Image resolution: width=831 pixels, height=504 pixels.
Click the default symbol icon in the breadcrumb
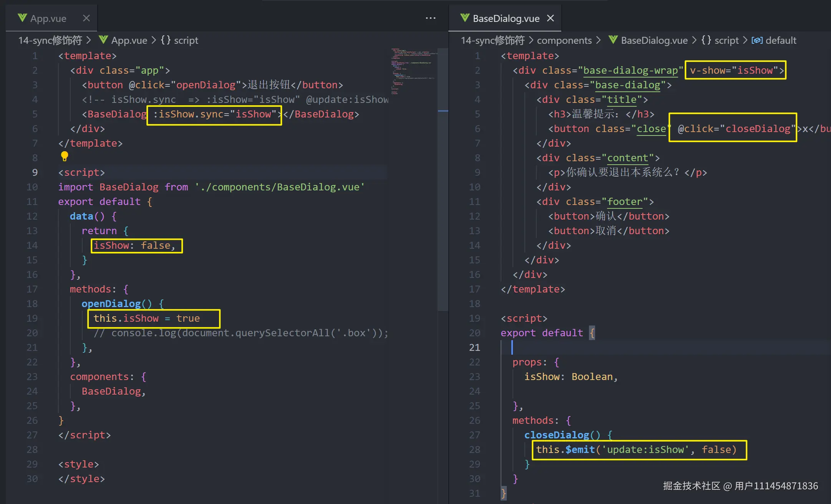point(757,40)
